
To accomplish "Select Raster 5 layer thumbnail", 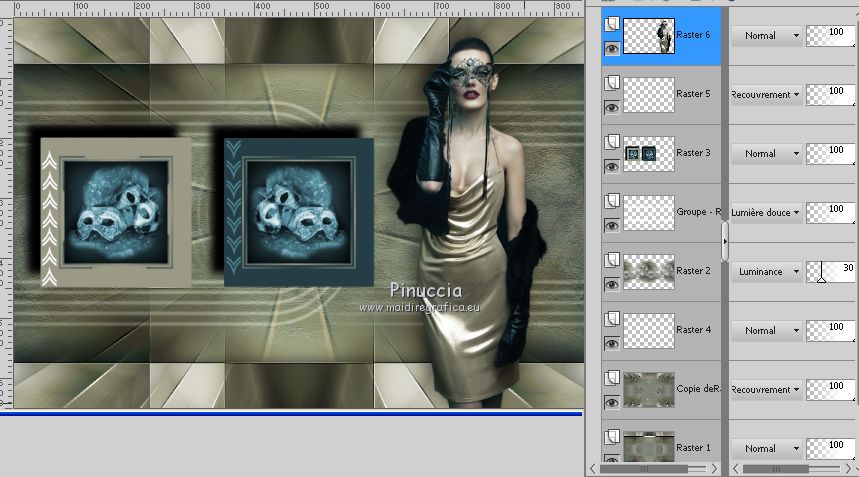I will point(649,95).
